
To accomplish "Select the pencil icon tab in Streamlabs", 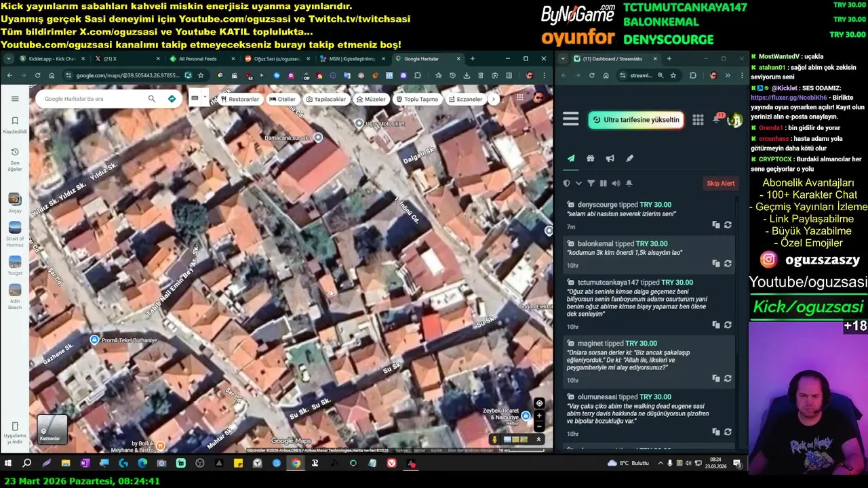I will tap(630, 159).
